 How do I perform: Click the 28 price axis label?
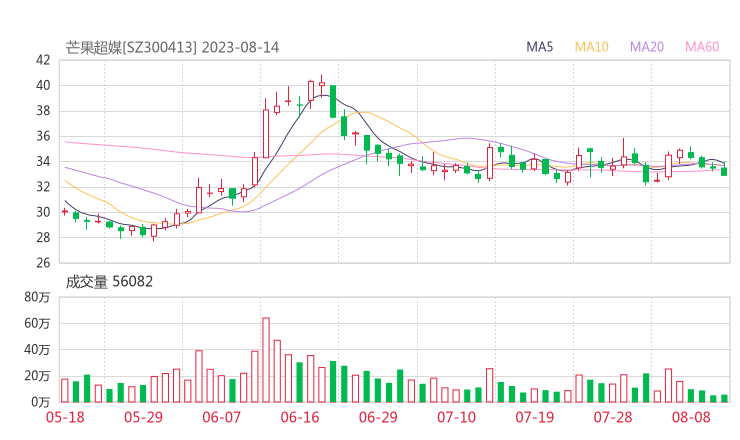click(43, 237)
